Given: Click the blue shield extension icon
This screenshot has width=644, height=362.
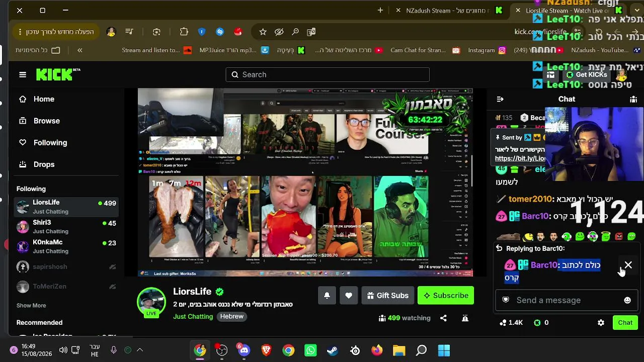Looking at the screenshot, I should 202,32.
